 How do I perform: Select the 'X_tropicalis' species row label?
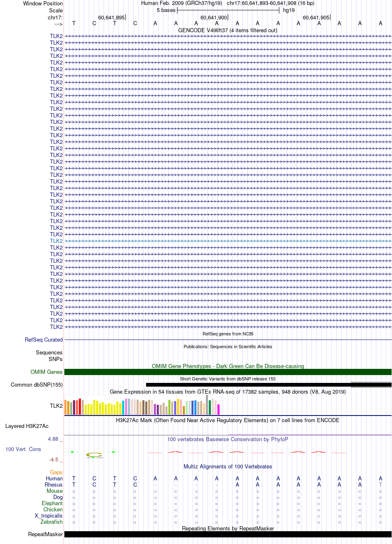[49, 515]
